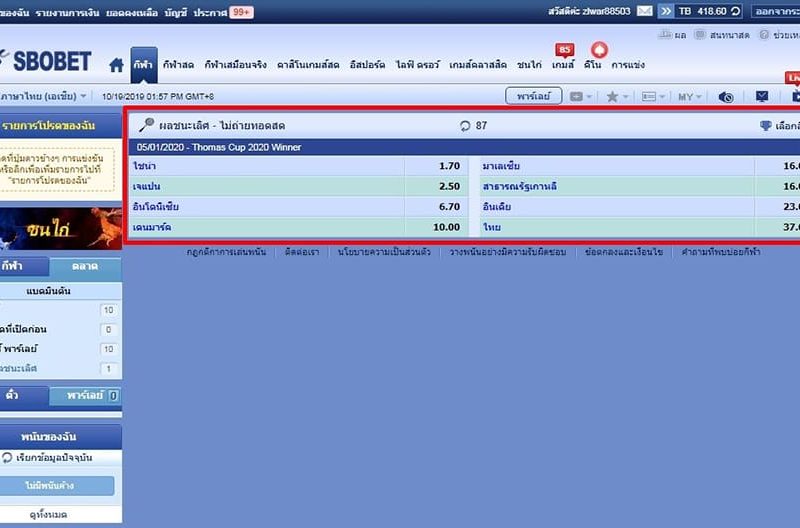This screenshot has width=800, height=528.
Task: Open the mail envelope icon near username
Action: coord(644,11)
